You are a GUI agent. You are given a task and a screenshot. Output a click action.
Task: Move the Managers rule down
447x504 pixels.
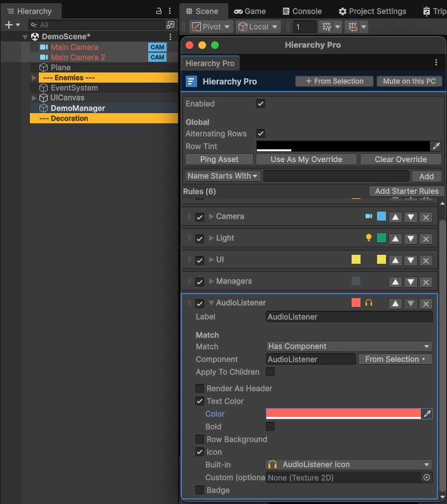tap(411, 282)
